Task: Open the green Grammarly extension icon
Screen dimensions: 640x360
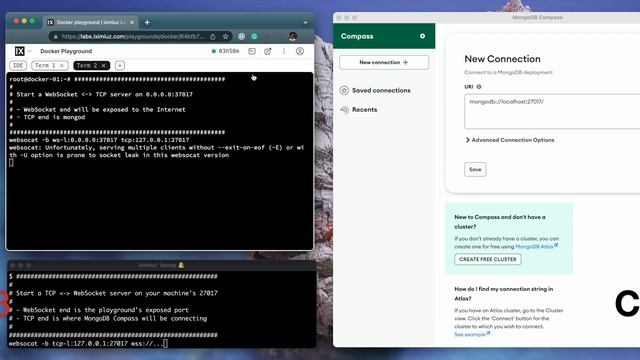Action: click(254, 36)
